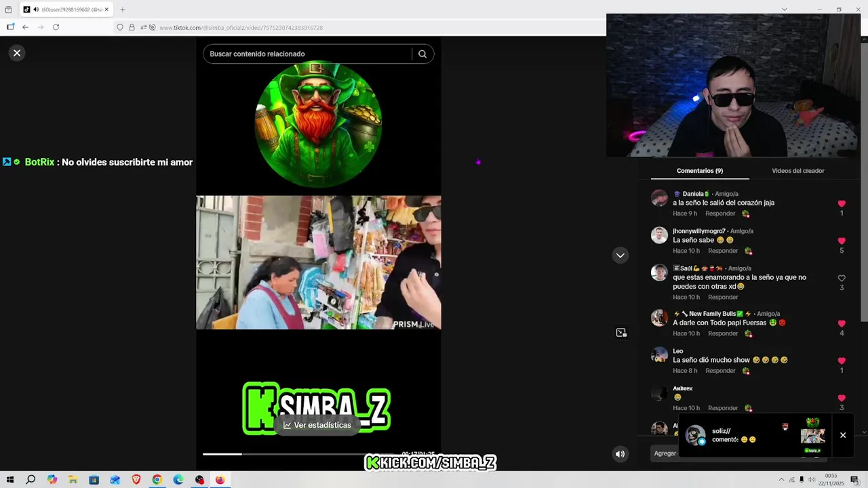
Task: Close the TikTok browser tab
Action: (107, 9)
